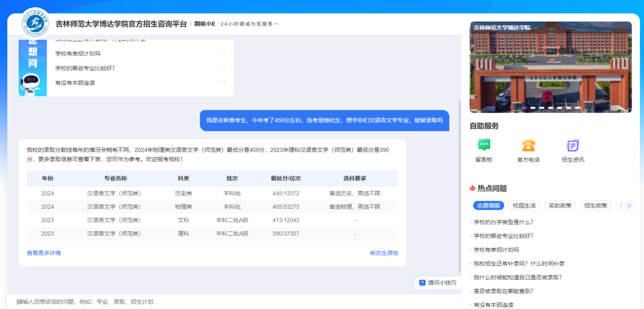Expand more hot topic tabs with double arrow
644x309 pixels.
point(628,205)
